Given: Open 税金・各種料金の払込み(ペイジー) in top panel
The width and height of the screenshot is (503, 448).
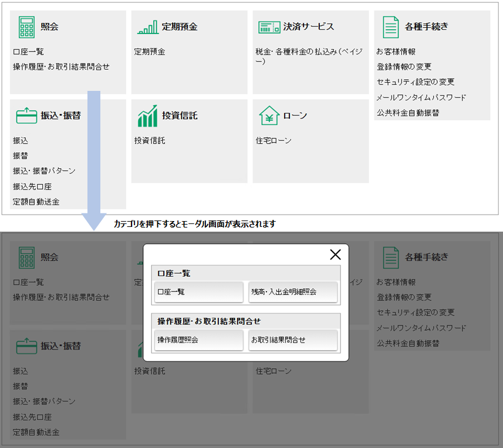Looking at the screenshot, I should click(309, 56).
